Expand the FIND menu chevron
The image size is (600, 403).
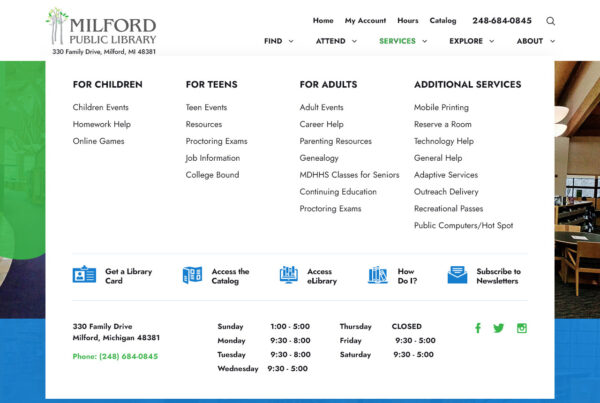[291, 41]
